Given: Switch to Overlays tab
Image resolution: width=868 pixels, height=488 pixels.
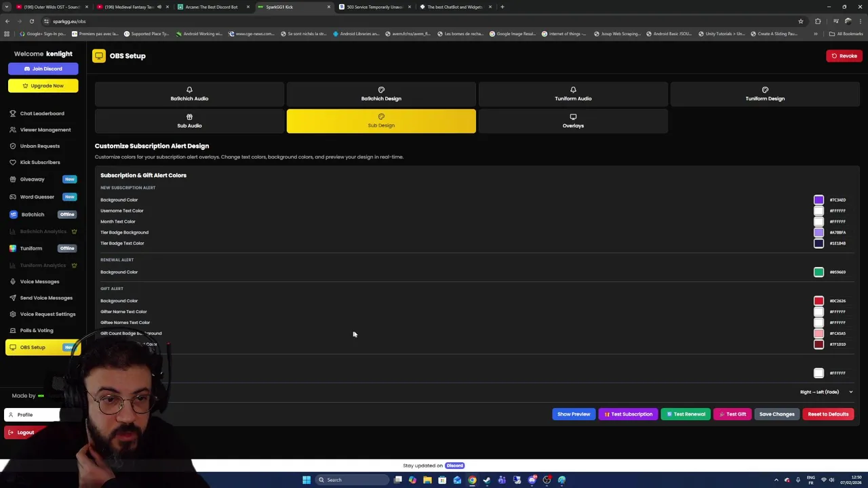Looking at the screenshot, I should click(x=573, y=121).
